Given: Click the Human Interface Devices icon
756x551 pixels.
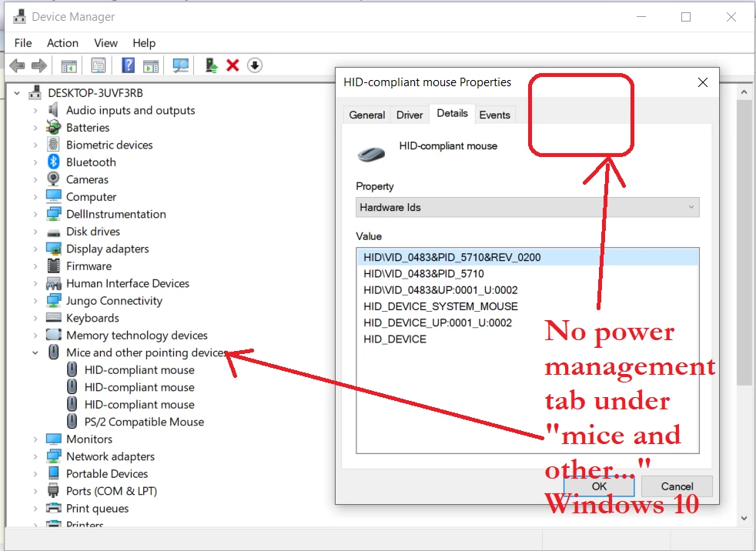Looking at the screenshot, I should [x=54, y=283].
